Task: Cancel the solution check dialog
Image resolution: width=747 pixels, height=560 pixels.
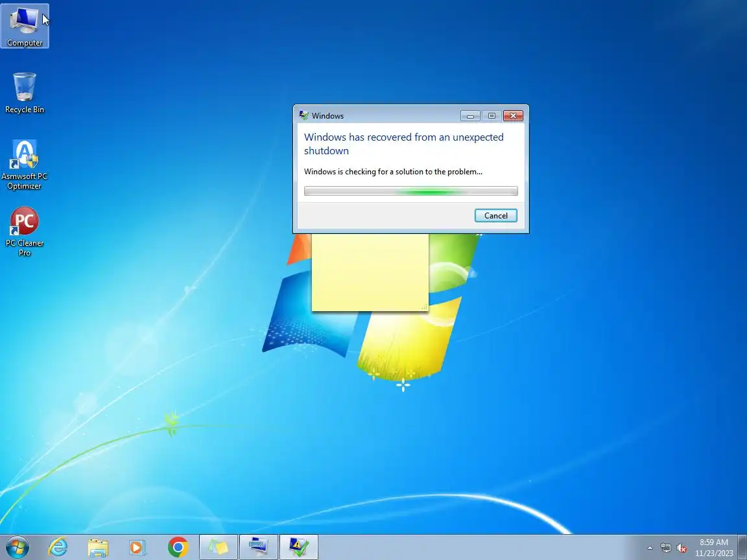Action: (495, 216)
